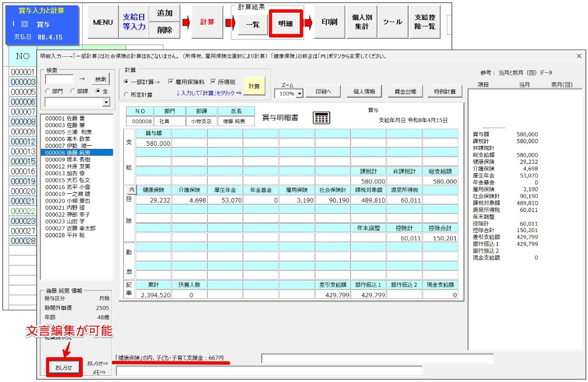The image size is (588, 382).
Task: Open the 明細 calculation result view
Action: 285,24
